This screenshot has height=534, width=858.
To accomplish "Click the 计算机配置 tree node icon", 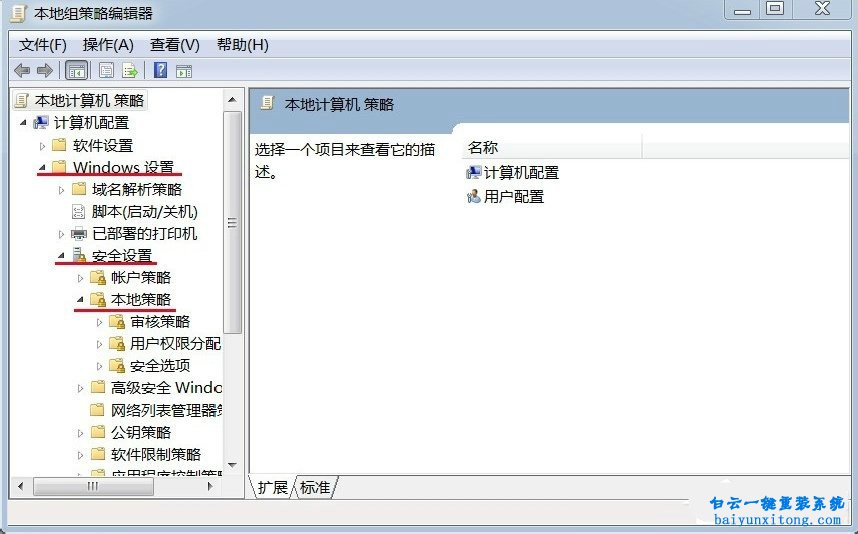I will coord(41,123).
